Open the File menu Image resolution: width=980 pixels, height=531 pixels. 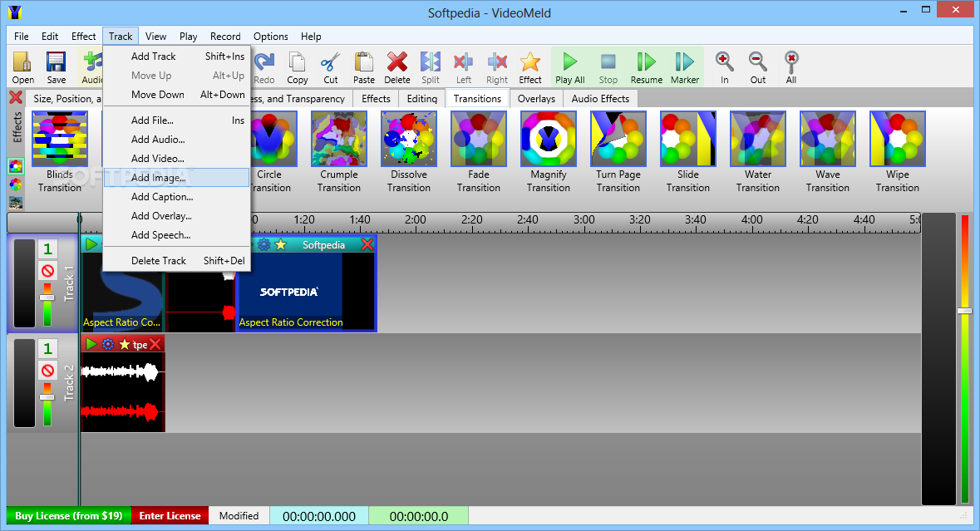22,37
